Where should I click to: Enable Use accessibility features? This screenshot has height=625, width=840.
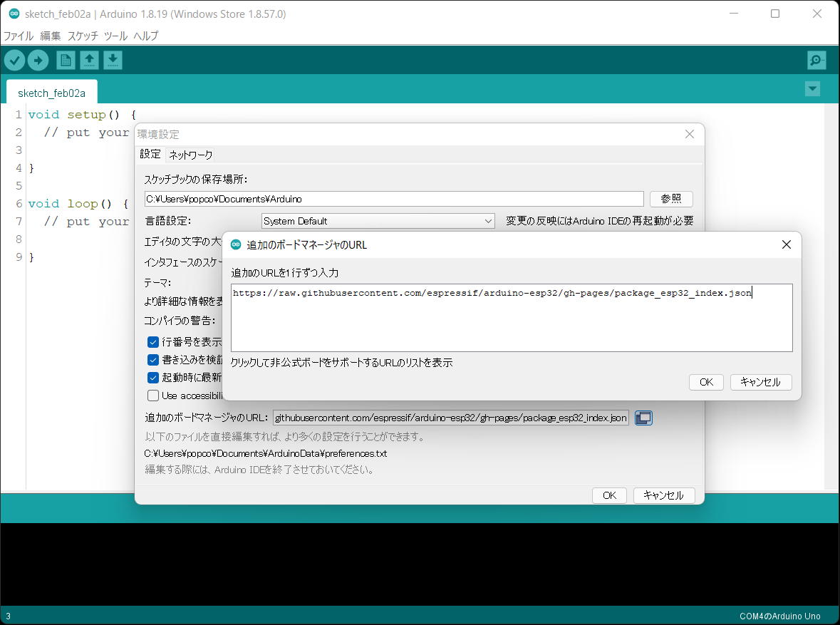click(153, 395)
